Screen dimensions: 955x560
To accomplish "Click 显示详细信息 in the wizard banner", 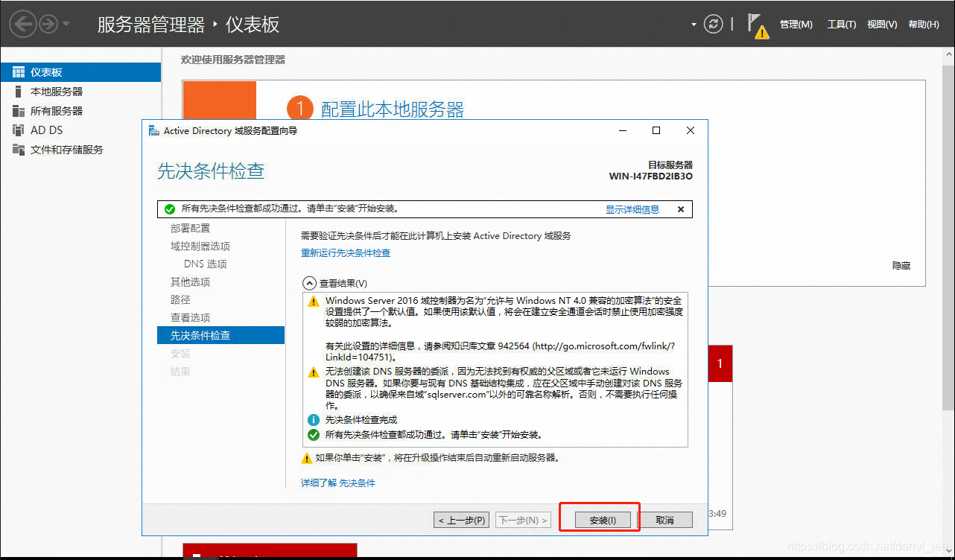I will [632, 210].
